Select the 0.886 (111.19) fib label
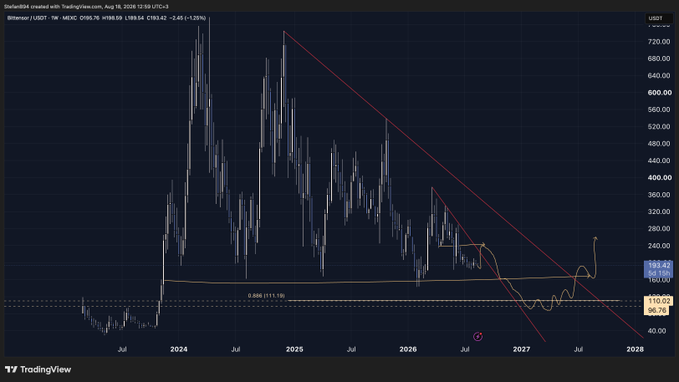This screenshot has height=382, width=679. 266,296
